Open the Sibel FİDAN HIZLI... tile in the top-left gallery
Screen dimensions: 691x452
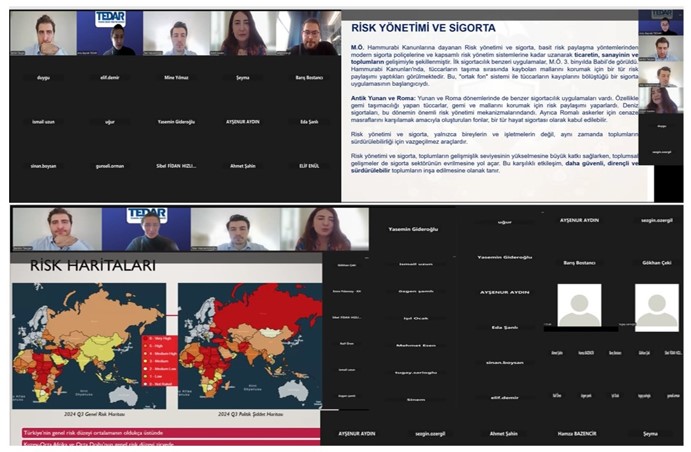point(176,166)
